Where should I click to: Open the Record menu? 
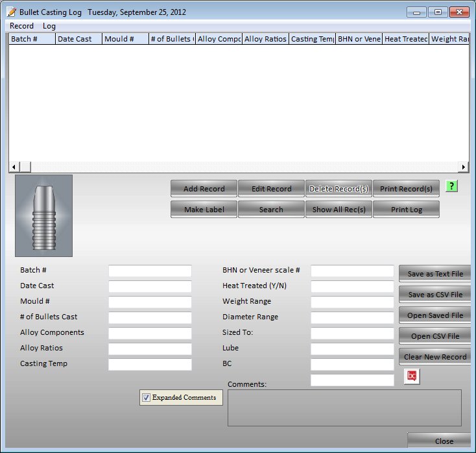coord(21,26)
